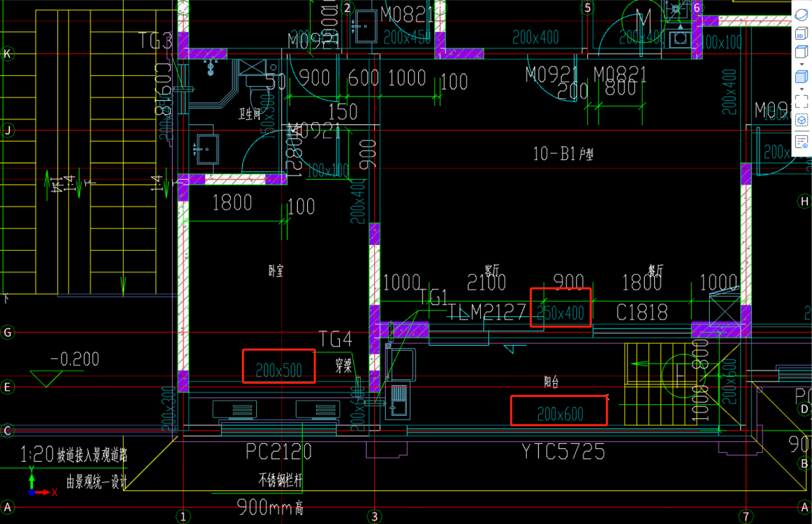Select the solid shaded cube icon

(801, 77)
